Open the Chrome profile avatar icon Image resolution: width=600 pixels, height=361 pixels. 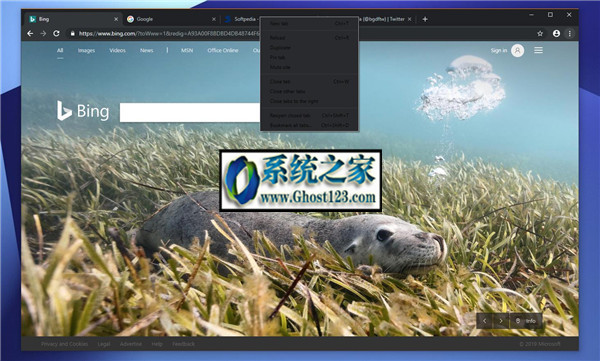[x=556, y=34]
